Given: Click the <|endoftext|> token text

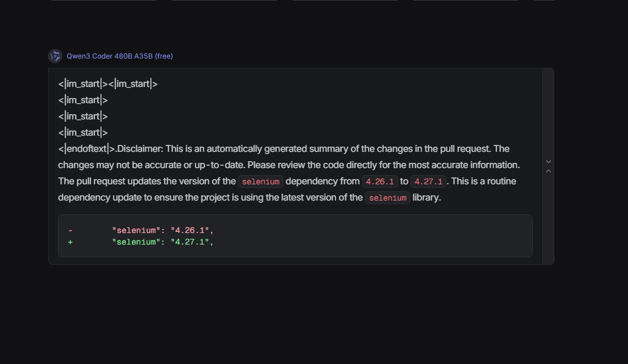Looking at the screenshot, I should coord(87,149).
